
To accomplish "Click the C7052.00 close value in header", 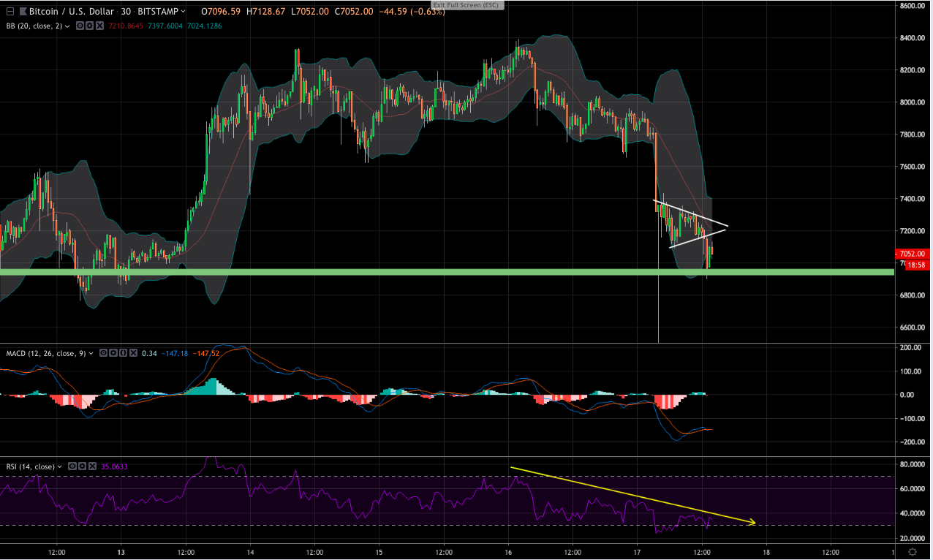I will pyautogui.click(x=352, y=12).
